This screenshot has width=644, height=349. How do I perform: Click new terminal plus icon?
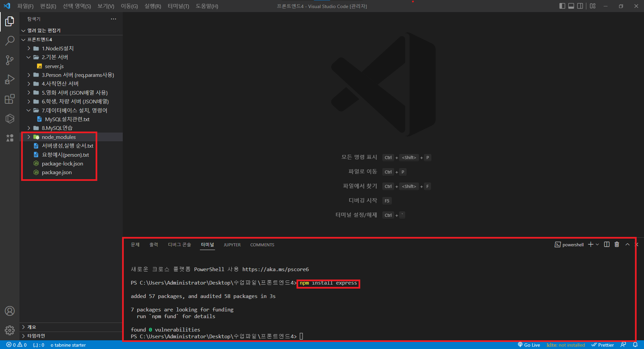click(591, 245)
